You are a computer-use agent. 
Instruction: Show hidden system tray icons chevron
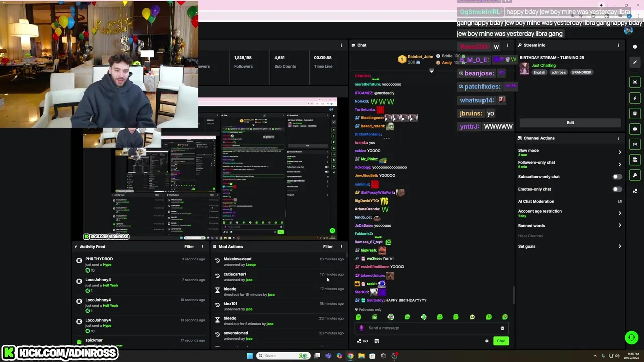[x=595, y=356]
